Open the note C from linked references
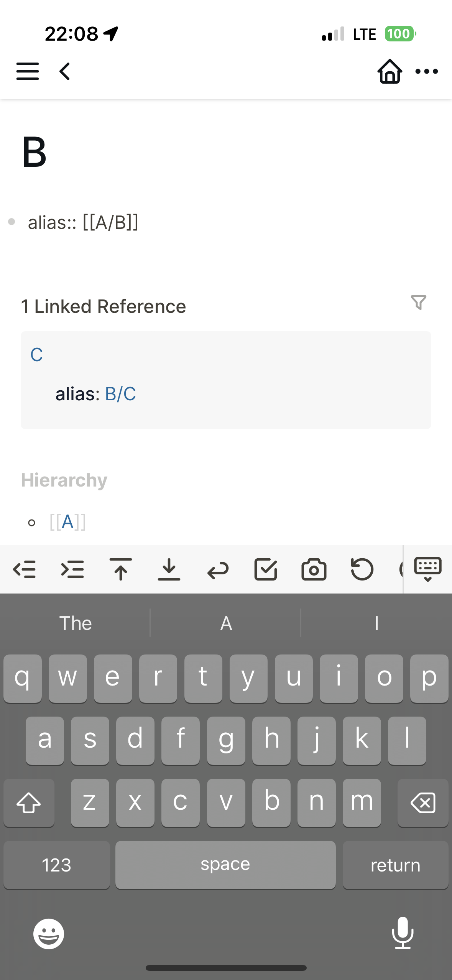The height and width of the screenshot is (980, 452). click(36, 355)
